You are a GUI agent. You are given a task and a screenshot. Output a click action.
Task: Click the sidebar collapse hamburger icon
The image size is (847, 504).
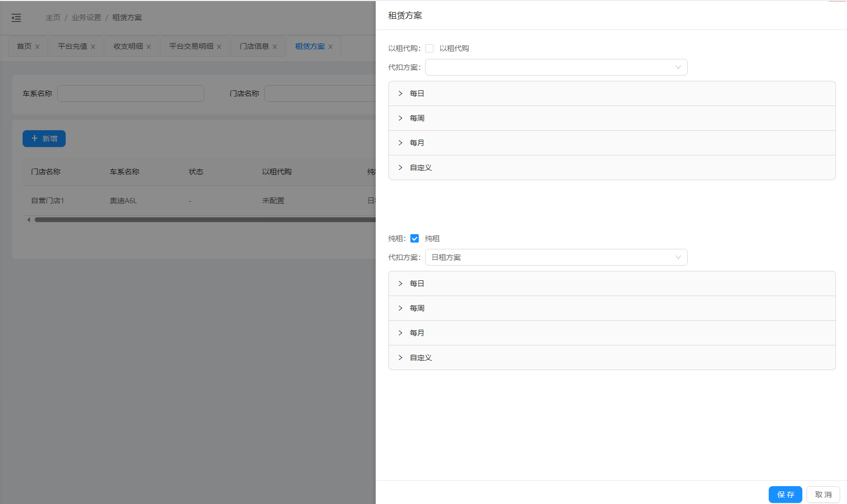16,18
